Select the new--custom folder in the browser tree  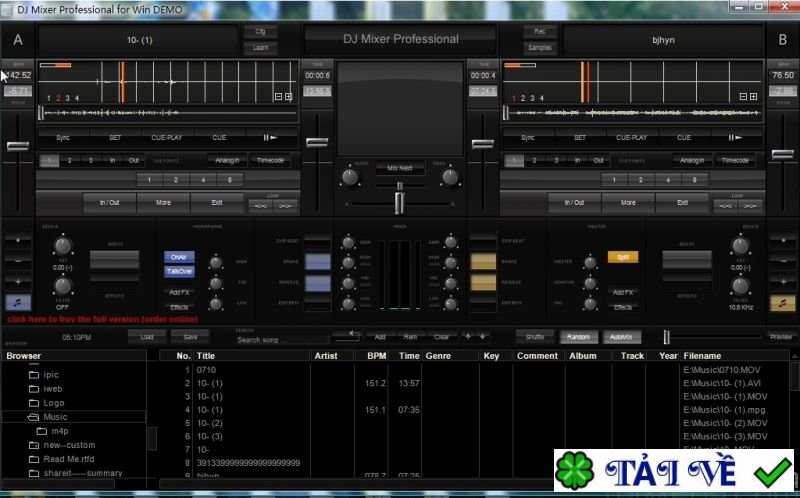pyautogui.click(x=69, y=445)
